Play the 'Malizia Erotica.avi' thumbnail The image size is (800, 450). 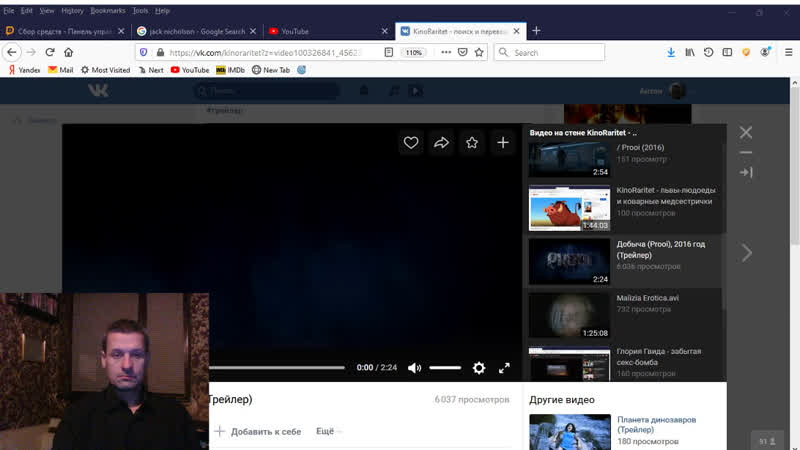pyautogui.click(x=568, y=315)
